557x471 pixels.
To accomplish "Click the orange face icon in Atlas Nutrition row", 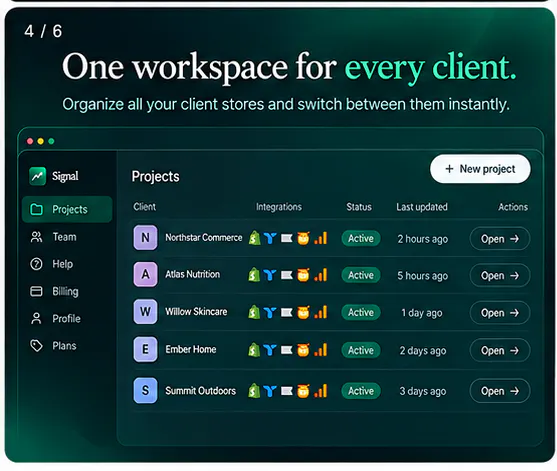I will [303, 275].
